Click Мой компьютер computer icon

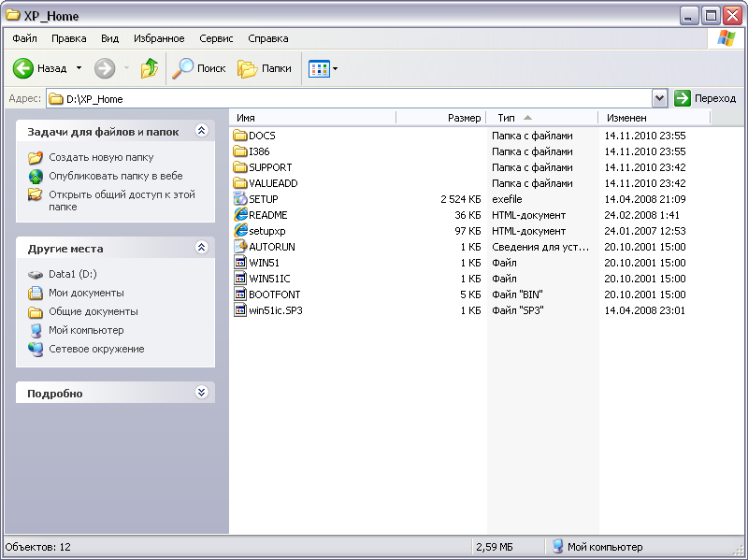tap(36, 330)
